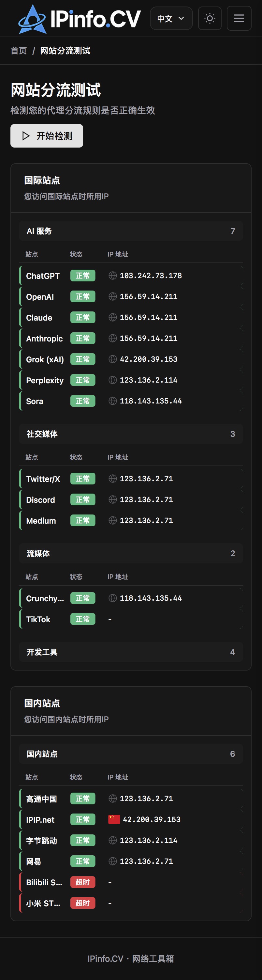Click the globe icon beside ChatGPT's IP
262x980 pixels.
[x=113, y=276]
